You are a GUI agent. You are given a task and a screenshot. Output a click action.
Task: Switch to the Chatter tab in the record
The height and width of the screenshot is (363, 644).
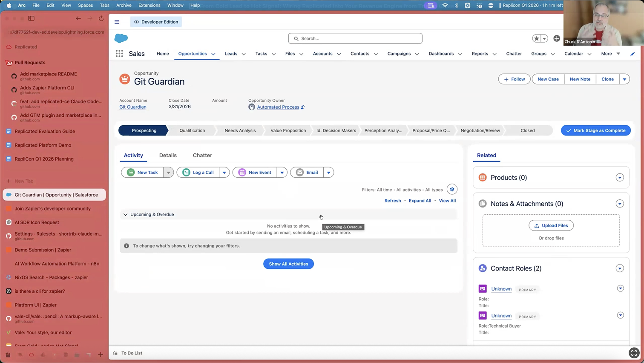(202, 156)
